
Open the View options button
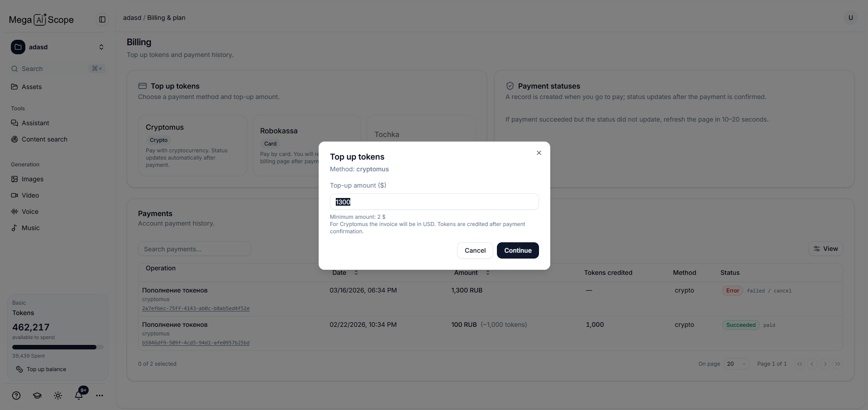pos(825,249)
